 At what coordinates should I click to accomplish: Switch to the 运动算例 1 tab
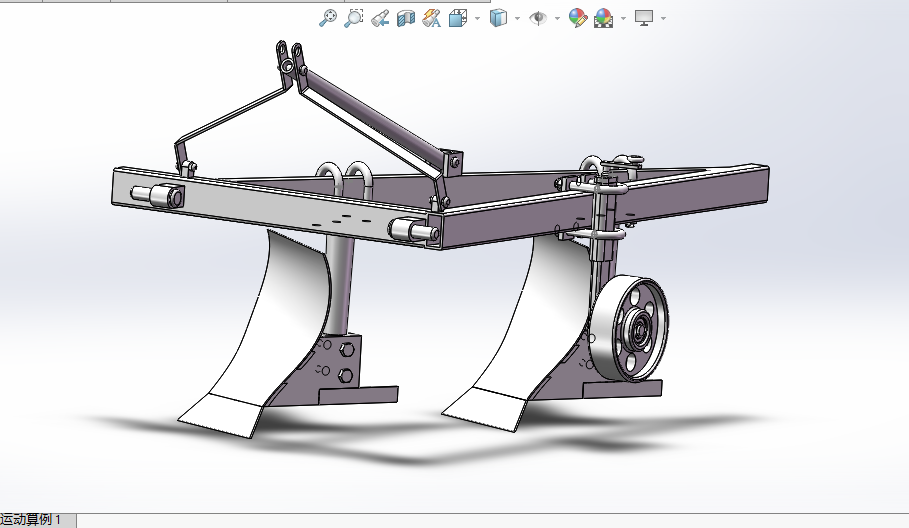tap(33, 520)
